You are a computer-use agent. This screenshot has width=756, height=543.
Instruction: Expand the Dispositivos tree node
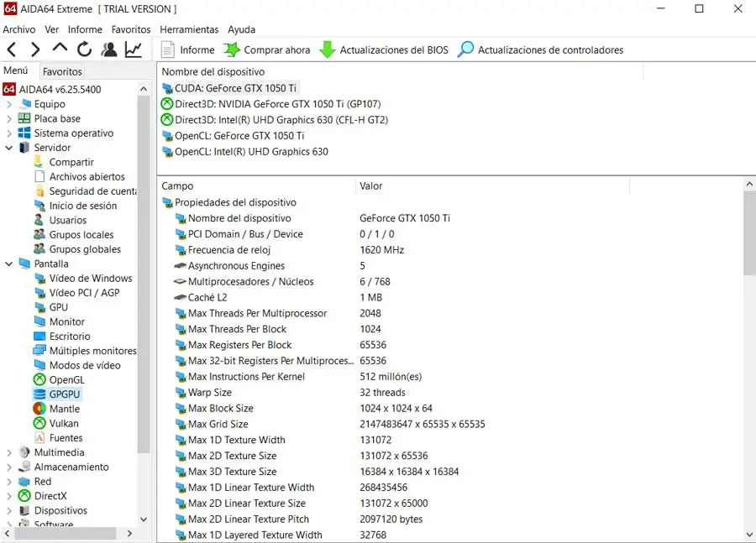tap(9, 510)
